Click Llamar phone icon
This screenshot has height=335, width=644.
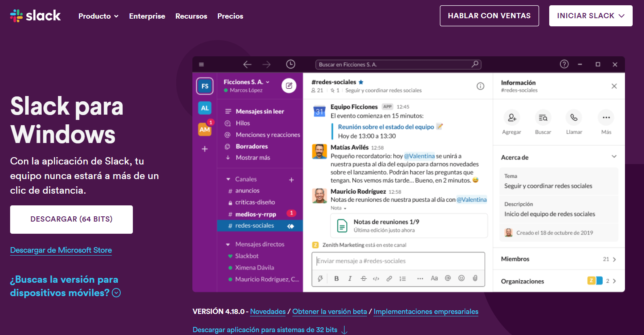(574, 117)
